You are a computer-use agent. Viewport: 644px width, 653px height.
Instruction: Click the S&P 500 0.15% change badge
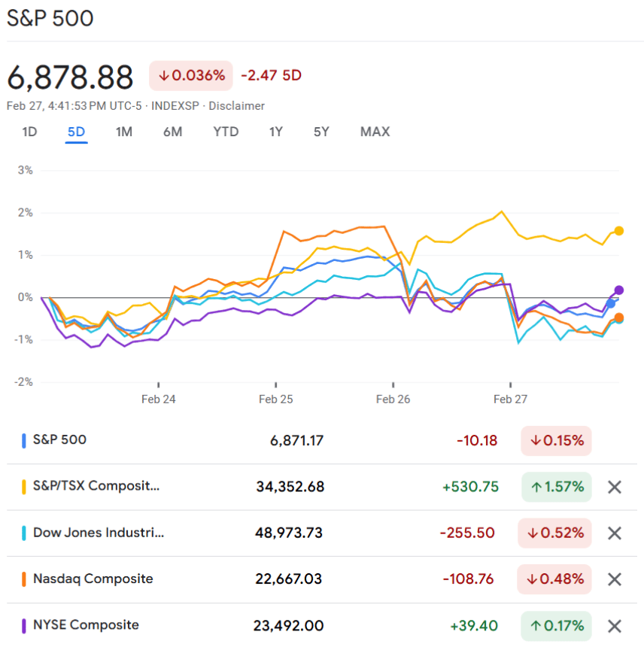pyautogui.click(x=556, y=441)
